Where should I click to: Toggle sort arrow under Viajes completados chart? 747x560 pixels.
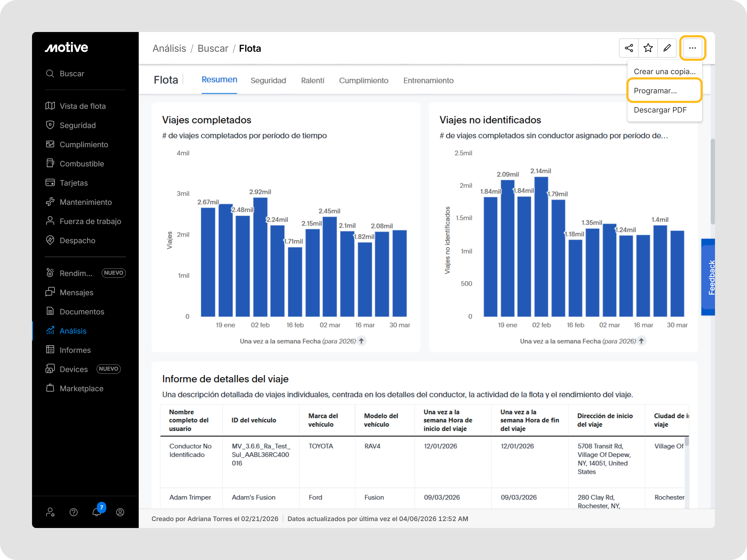coord(361,341)
